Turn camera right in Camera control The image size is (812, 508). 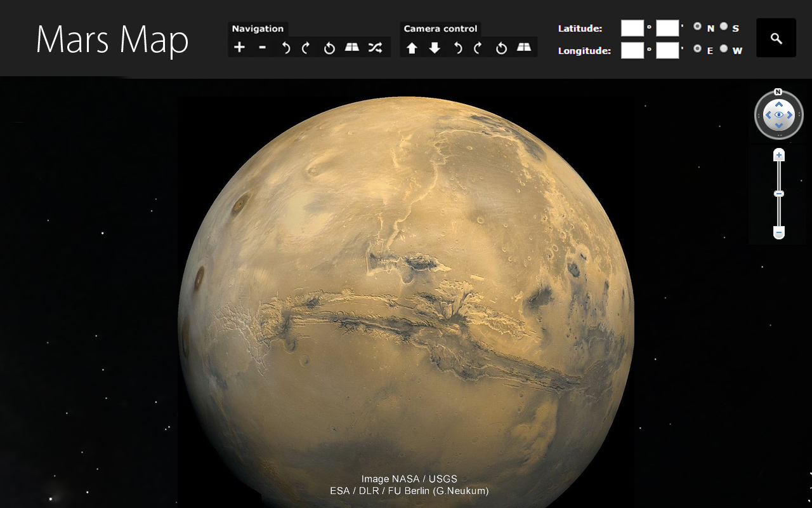[x=478, y=48]
